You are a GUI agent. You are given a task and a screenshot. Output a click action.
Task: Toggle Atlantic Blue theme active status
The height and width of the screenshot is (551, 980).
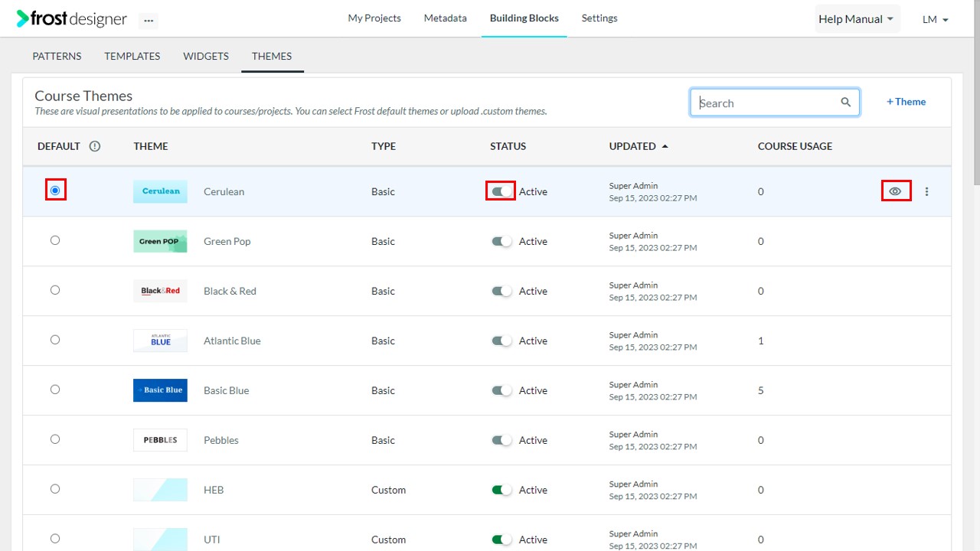(x=501, y=341)
